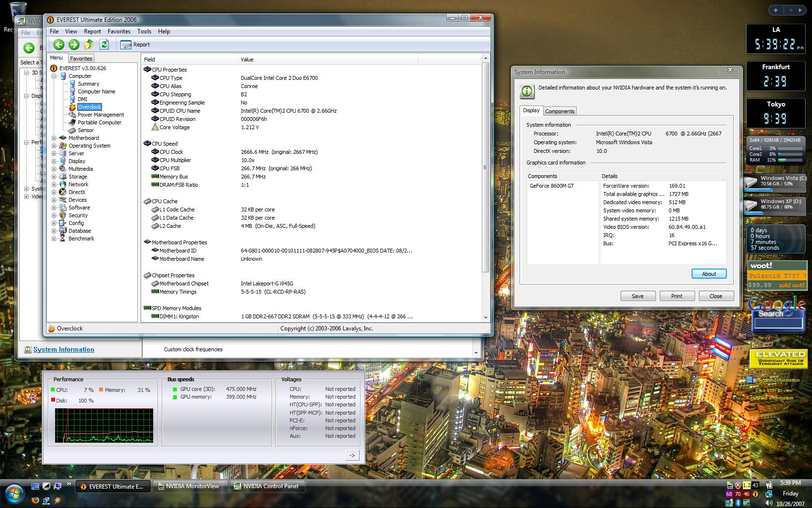Go forward with EVEREST green right arrow
The width and height of the screenshot is (812, 508).
[74, 45]
